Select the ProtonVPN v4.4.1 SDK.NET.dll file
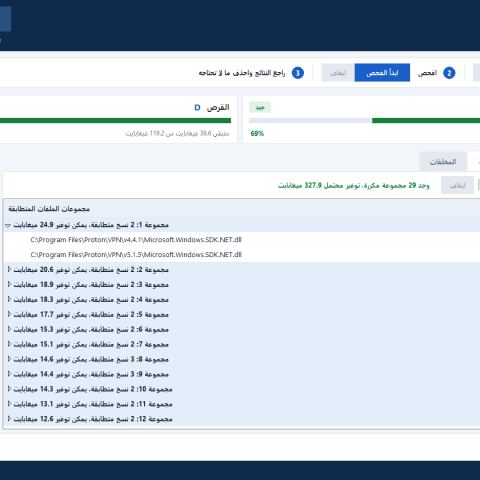Viewport: 480px width, 480px height. click(136, 240)
